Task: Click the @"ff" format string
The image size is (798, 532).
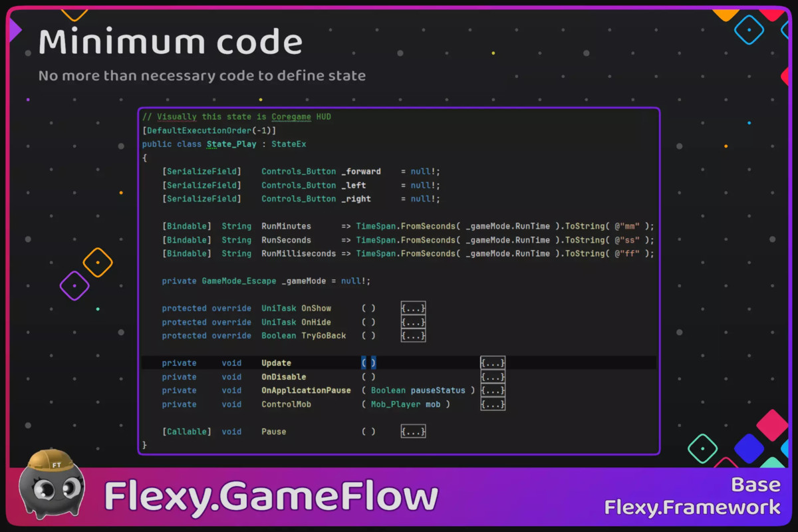Action: click(627, 253)
